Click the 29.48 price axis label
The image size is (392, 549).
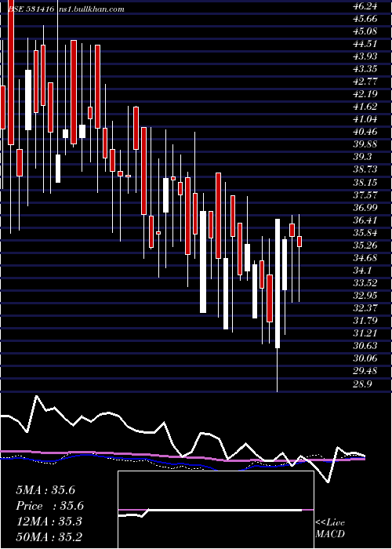(365, 371)
